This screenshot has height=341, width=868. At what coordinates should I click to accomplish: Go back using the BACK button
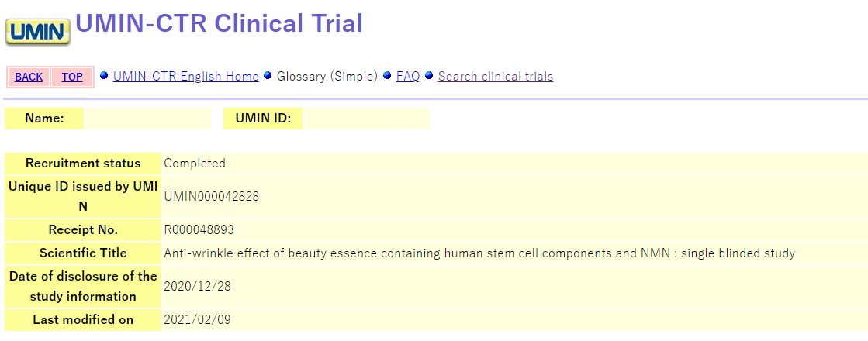coord(29,77)
